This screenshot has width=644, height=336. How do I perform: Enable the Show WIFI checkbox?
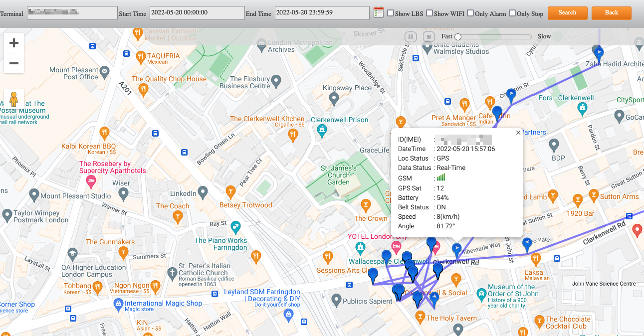(429, 13)
